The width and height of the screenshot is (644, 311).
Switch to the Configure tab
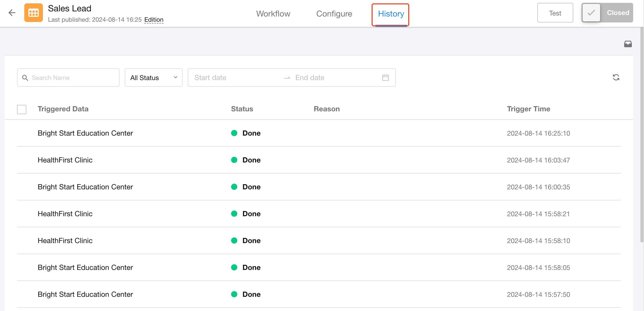[x=334, y=14]
